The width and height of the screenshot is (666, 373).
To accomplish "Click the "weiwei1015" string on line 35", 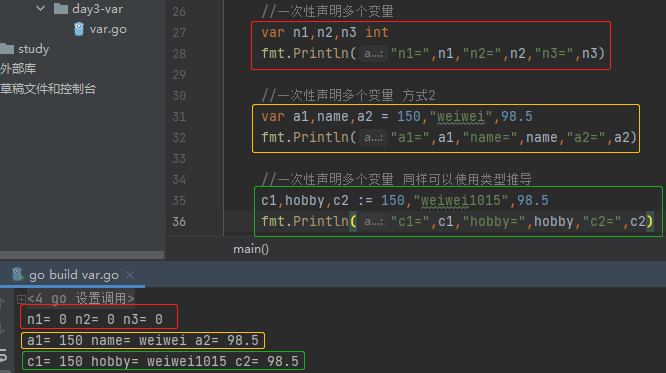I will [x=461, y=201].
